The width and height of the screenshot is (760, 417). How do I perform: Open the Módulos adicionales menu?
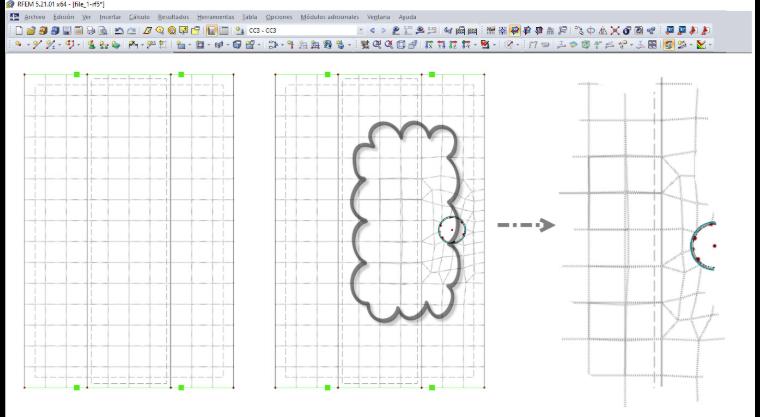click(330, 17)
